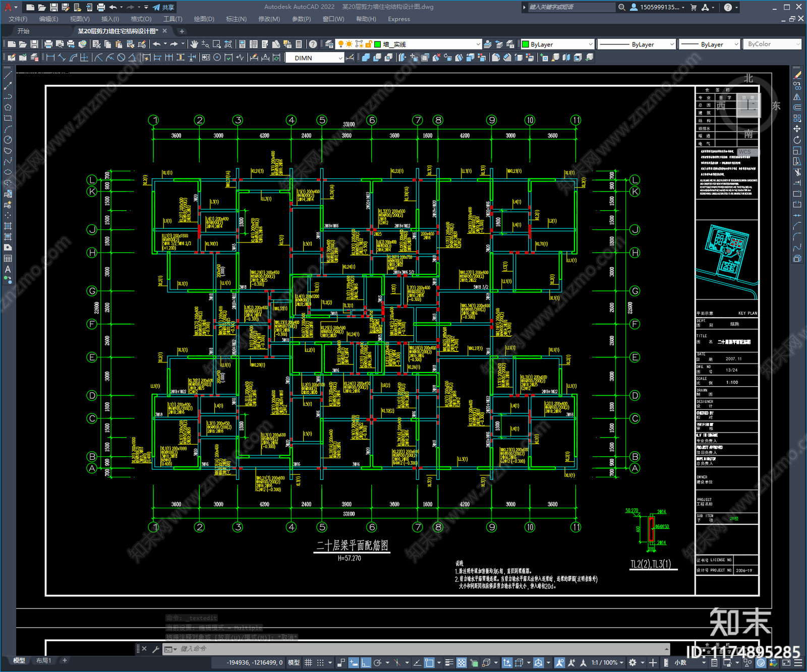
Task: Select the Linear dimension tool
Action: click(x=50, y=57)
